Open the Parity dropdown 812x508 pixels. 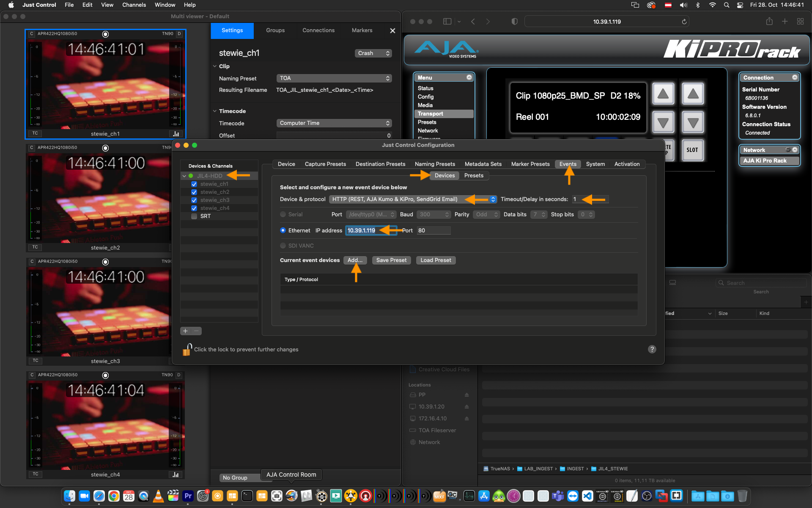(486, 215)
